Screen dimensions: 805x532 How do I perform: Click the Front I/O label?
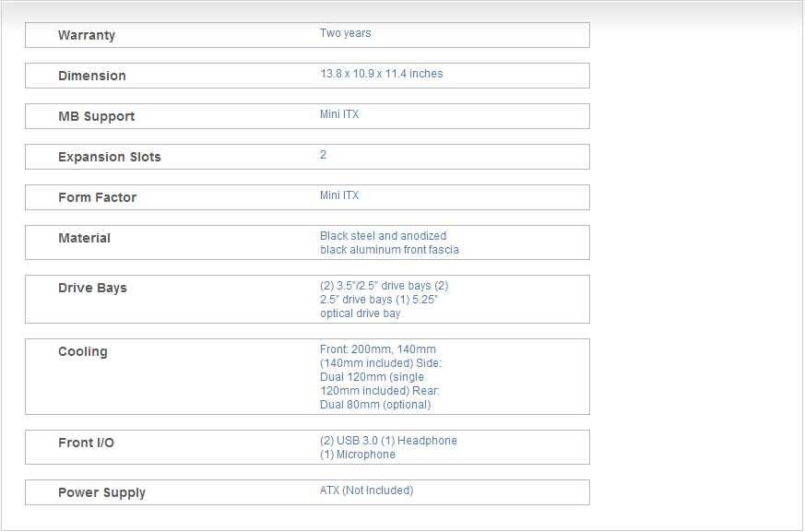pos(87,443)
